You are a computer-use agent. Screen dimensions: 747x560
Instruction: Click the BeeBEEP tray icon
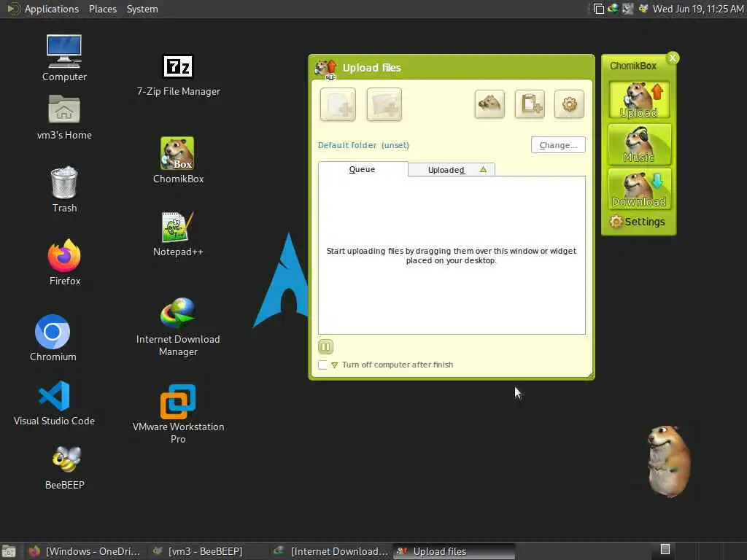pos(643,9)
